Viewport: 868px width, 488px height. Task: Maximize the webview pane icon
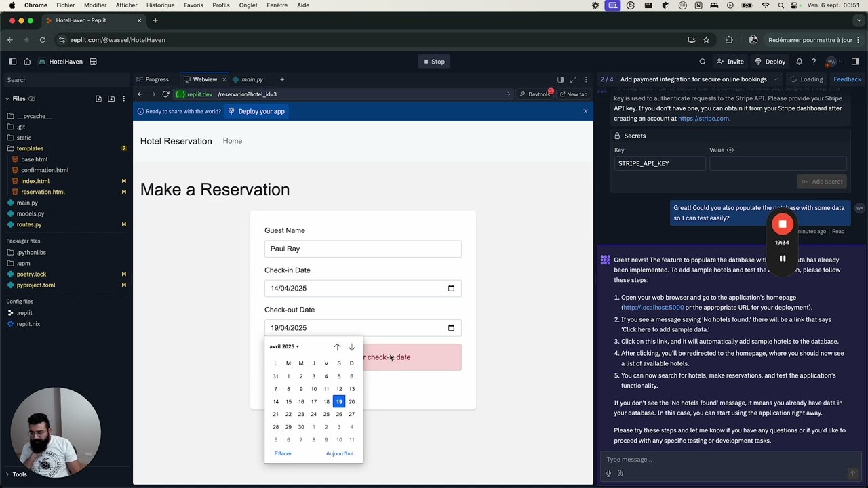pos(573,79)
